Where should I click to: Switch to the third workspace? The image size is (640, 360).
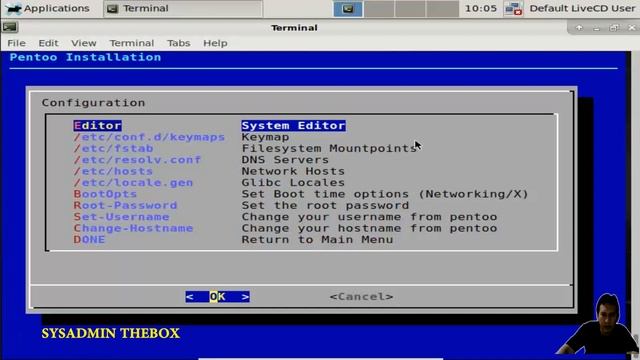410,9
